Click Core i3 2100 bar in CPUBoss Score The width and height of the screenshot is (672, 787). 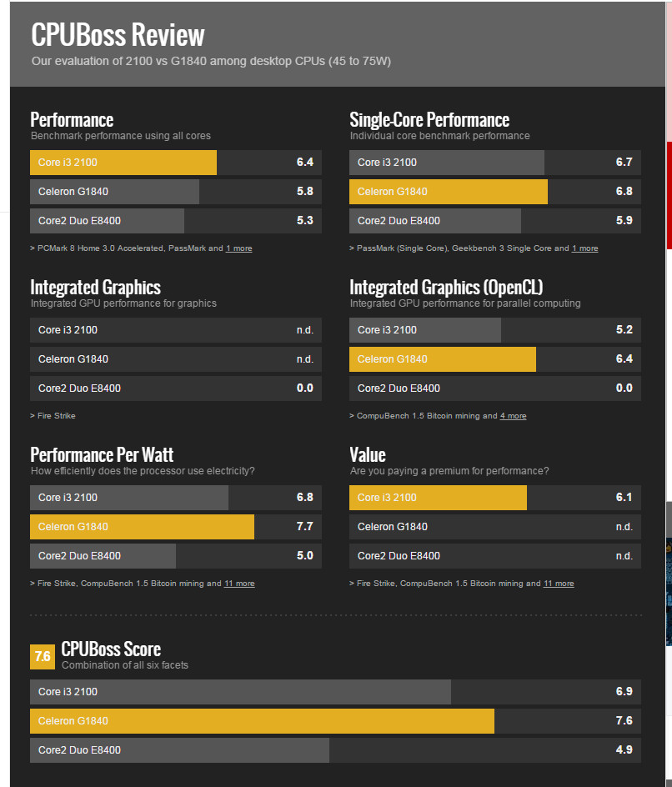[240, 692]
